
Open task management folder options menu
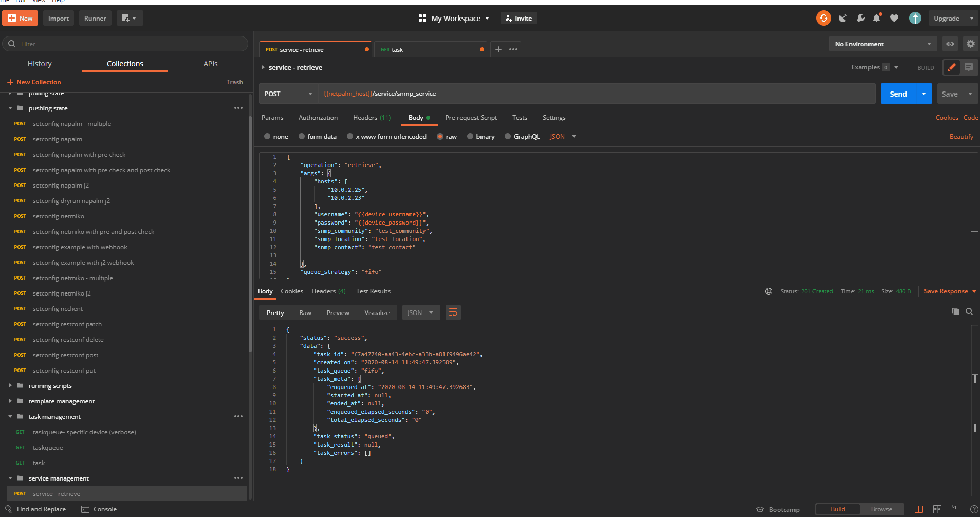coord(238,416)
